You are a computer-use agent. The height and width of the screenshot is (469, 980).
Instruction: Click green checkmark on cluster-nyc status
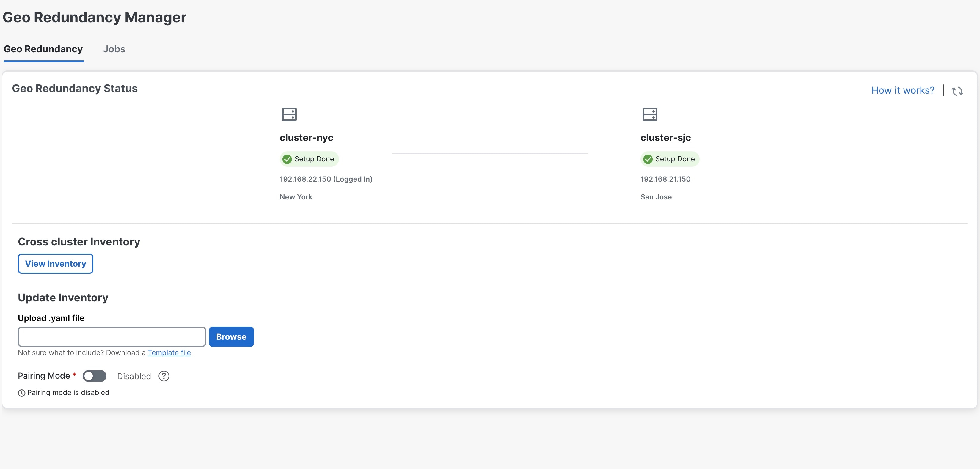click(287, 159)
